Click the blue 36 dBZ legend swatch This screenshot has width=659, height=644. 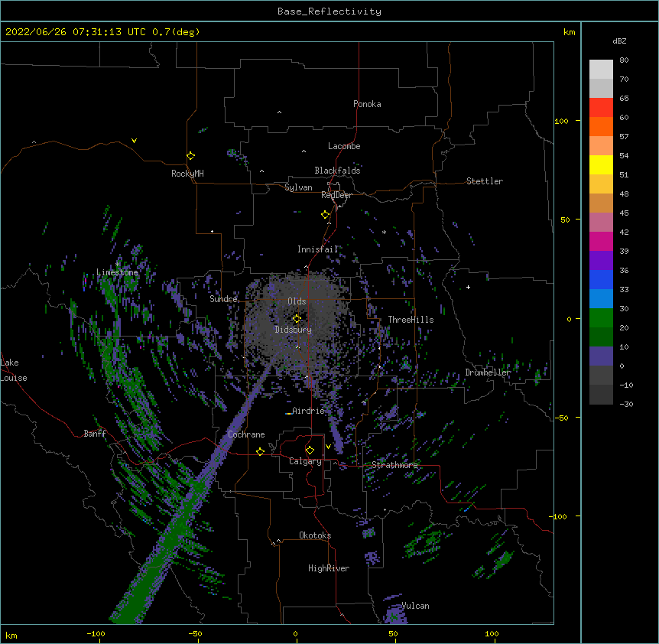[x=601, y=279]
